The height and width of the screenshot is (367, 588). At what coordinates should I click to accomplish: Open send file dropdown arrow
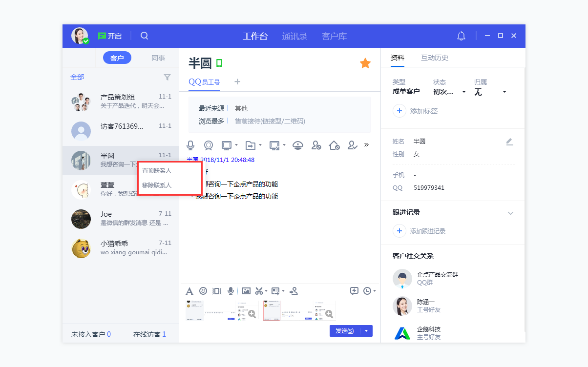(x=260, y=145)
